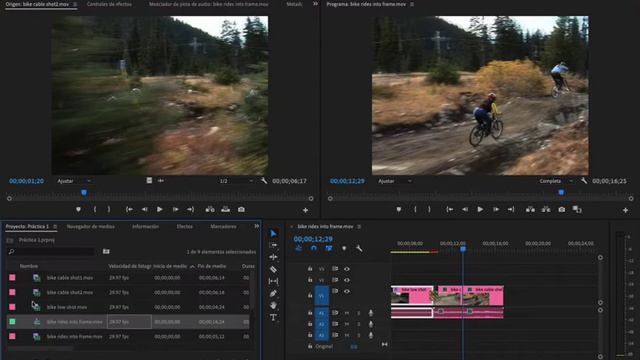Open Source monitor button editor plus icon
Screen dimensions: 640x360
(x=305, y=210)
